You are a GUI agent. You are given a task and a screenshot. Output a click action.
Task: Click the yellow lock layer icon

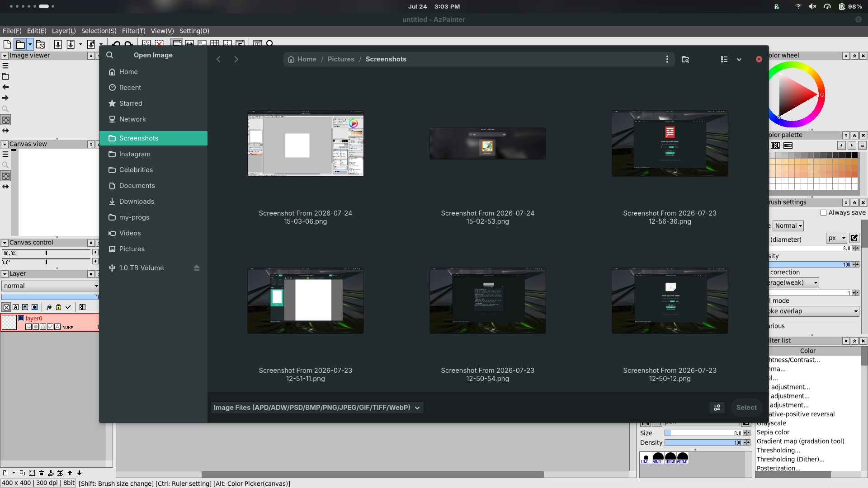[x=58, y=307]
